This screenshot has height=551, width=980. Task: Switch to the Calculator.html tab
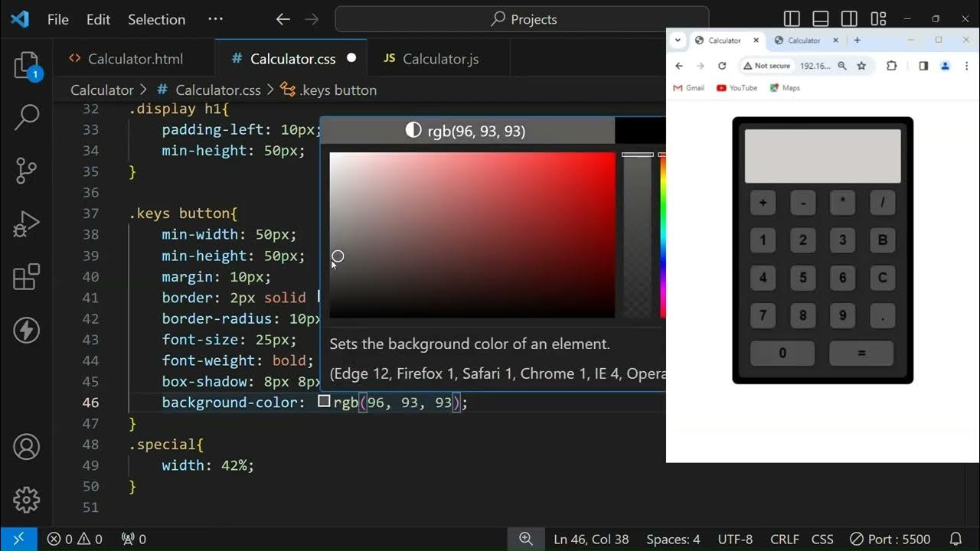[x=133, y=58]
